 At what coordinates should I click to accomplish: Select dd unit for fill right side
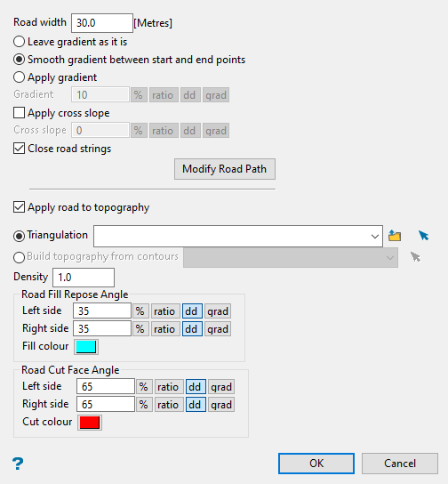click(192, 328)
